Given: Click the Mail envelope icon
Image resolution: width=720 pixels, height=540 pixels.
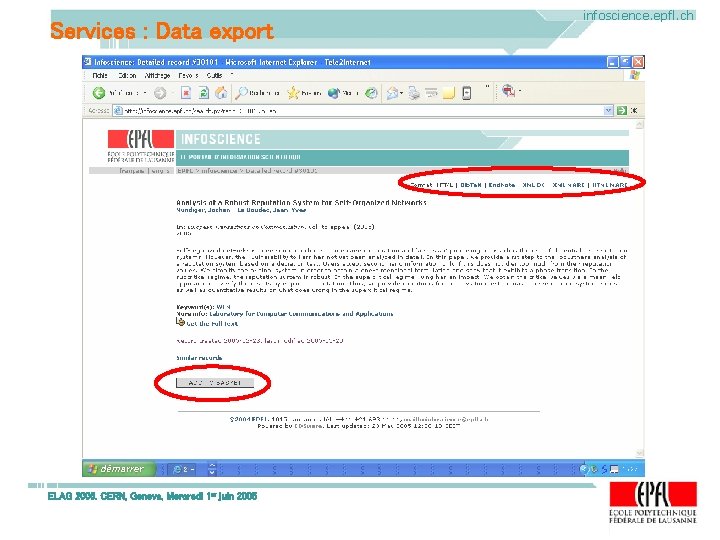Looking at the screenshot, I should click(392, 93).
